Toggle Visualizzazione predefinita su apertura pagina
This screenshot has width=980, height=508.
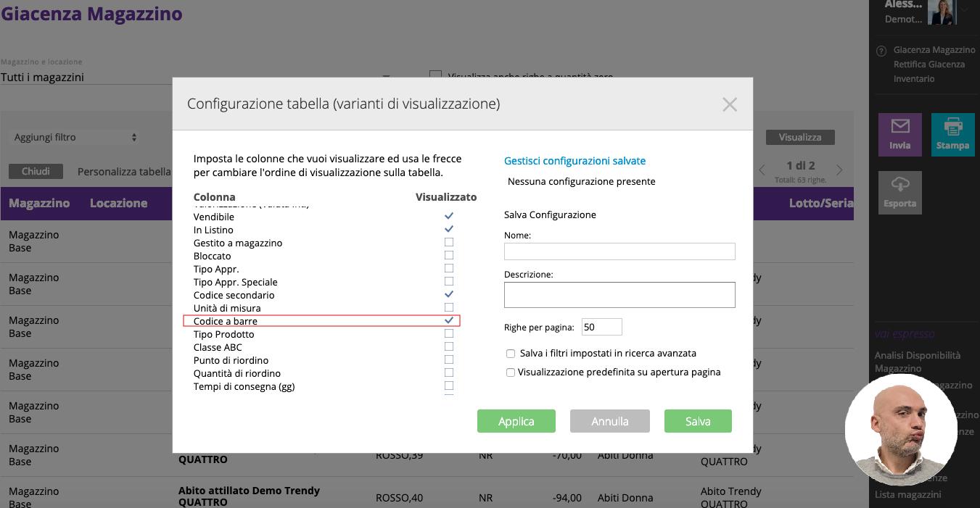(x=511, y=372)
